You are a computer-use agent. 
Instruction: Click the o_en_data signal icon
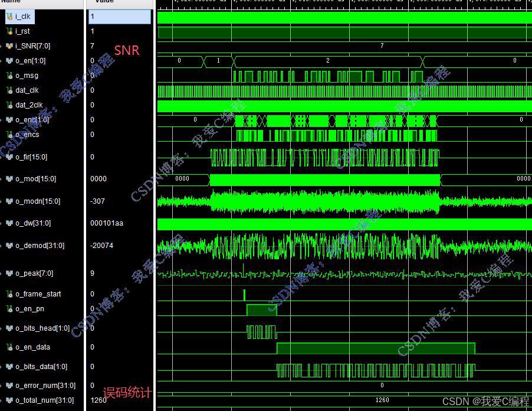tap(10, 347)
